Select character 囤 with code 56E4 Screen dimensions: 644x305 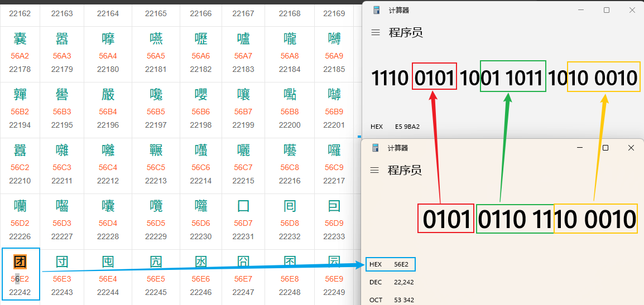(x=108, y=262)
